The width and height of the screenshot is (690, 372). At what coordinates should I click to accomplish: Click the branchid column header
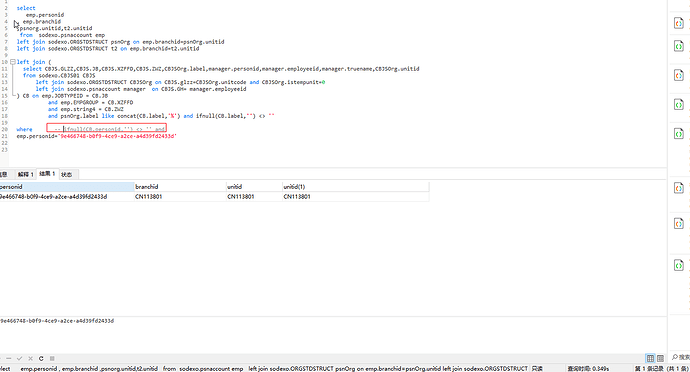click(x=180, y=187)
